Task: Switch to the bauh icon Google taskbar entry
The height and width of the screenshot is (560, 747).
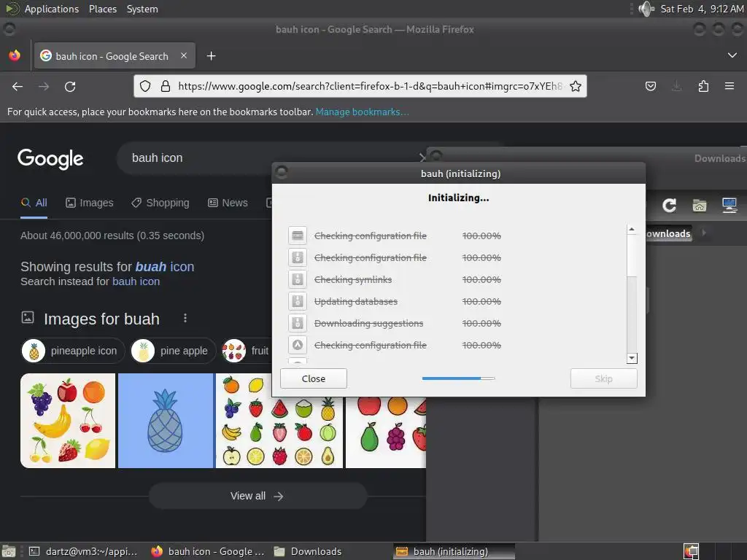Action: tap(208, 551)
